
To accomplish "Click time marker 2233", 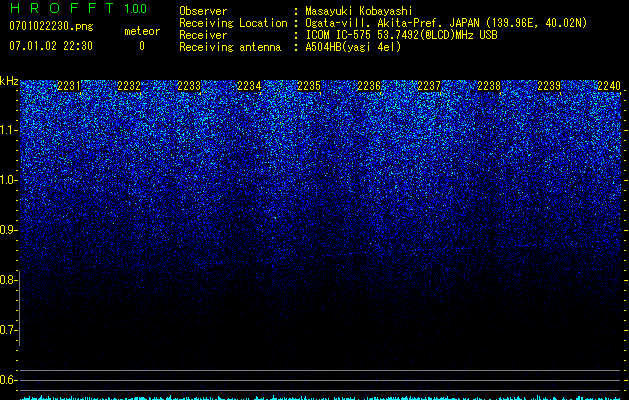I will (189, 86).
